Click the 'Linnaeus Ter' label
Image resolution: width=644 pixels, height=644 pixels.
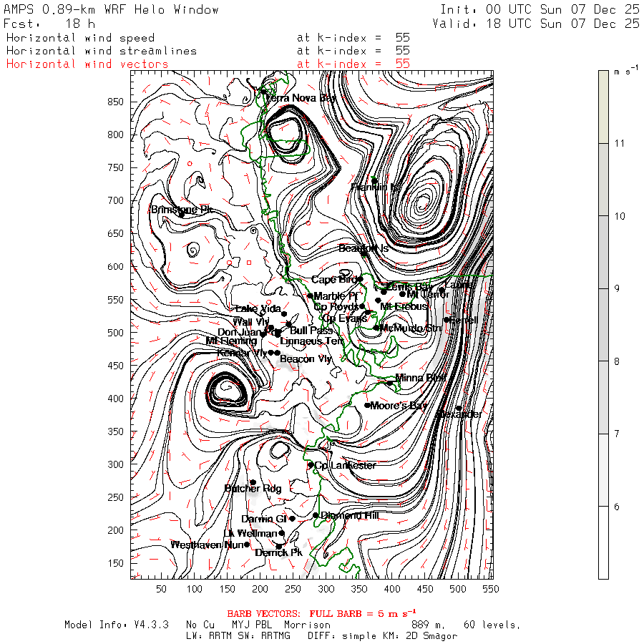[x=311, y=341]
